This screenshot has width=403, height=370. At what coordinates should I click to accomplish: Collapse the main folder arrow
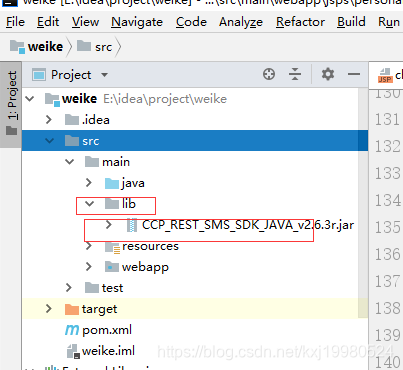pyautogui.click(x=69, y=162)
